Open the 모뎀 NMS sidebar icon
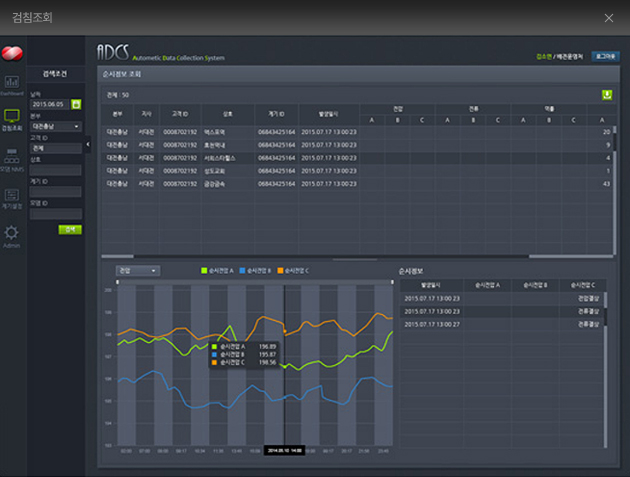Screen dimensions: 630x477 (x=12, y=158)
